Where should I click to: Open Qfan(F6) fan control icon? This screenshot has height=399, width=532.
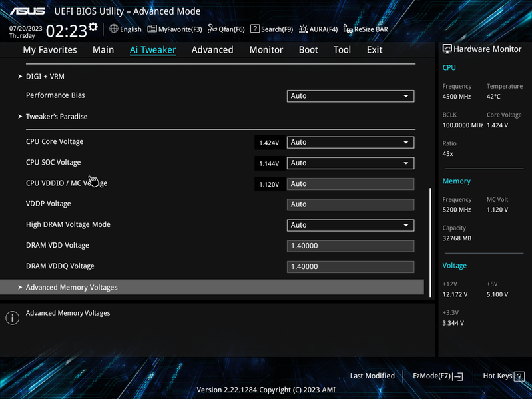[x=212, y=29]
